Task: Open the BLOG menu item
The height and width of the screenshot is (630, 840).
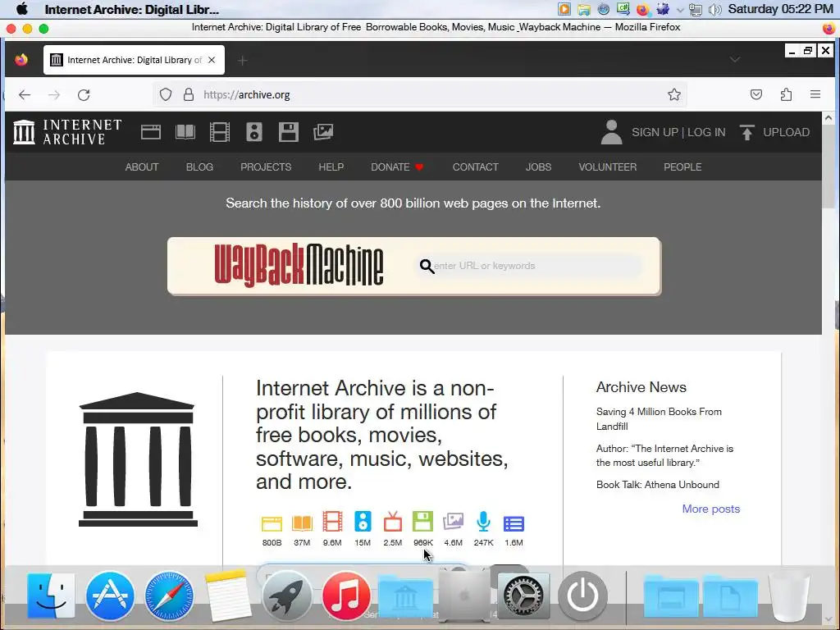Action: click(199, 167)
